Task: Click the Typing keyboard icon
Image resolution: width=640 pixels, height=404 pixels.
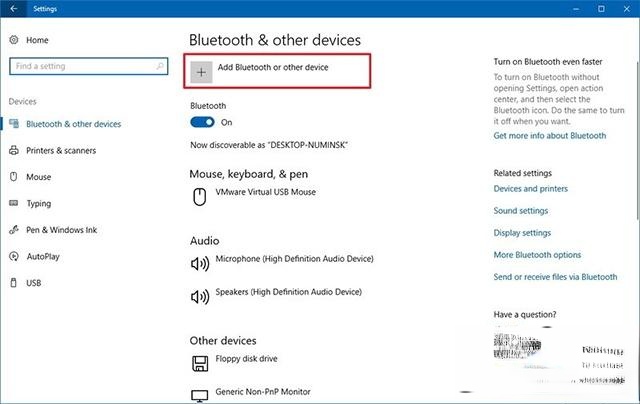Action: (x=14, y=203)
